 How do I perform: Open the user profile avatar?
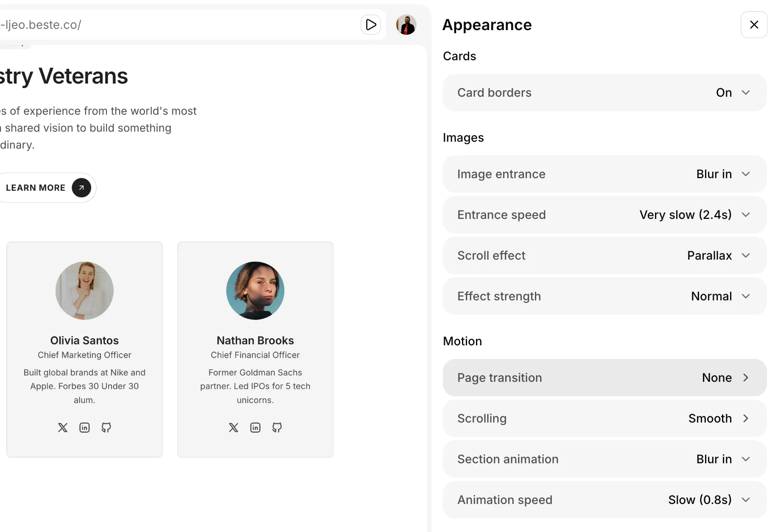(x=406, y=25)
